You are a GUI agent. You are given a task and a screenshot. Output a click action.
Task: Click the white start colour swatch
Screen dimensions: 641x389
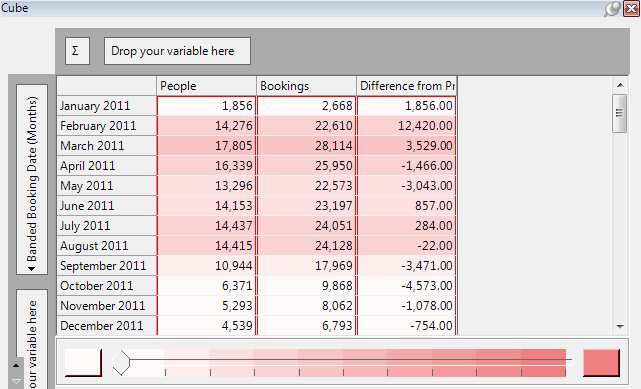(83, 362)
